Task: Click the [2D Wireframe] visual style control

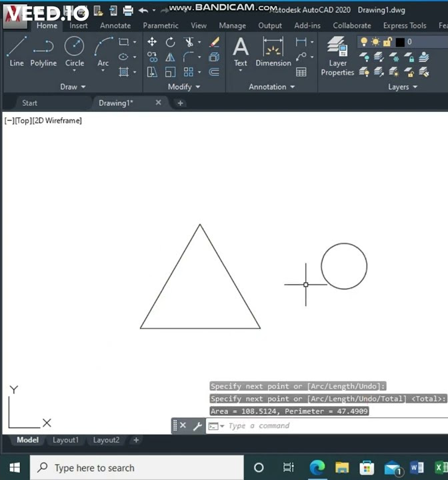Action: pyautogui.click(x=57, y=121)
